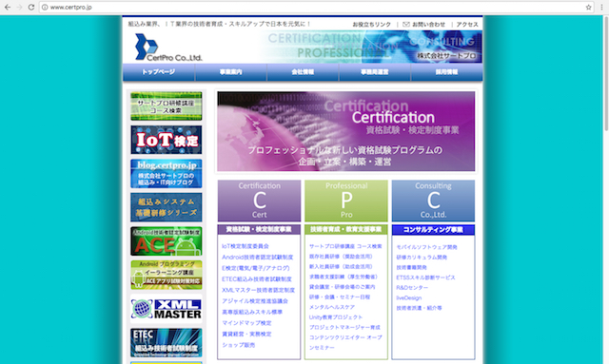Viewport: 609px width, 364px height.
Task: Open the XML MASTER sidebar banner
Action: click(167, 309)
